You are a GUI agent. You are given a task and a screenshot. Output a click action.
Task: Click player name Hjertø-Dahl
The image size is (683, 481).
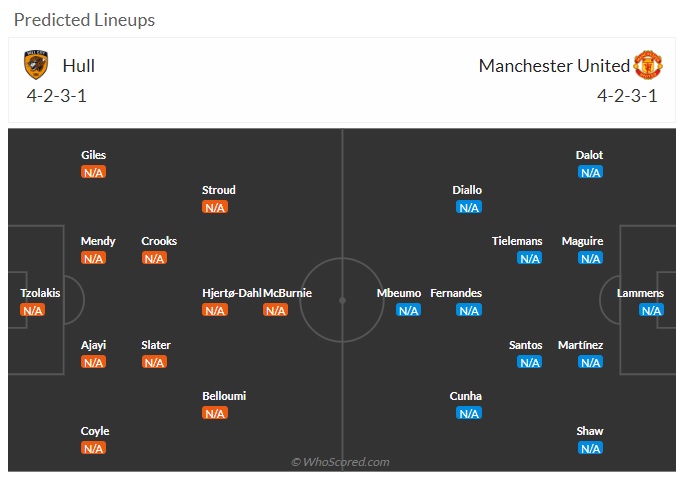click(232, 293)
